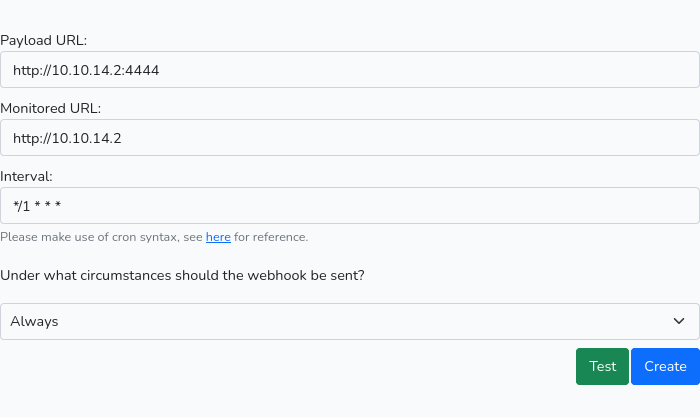
Task: Click the 'Payload URL:' label
Action: tap(44, 41)
